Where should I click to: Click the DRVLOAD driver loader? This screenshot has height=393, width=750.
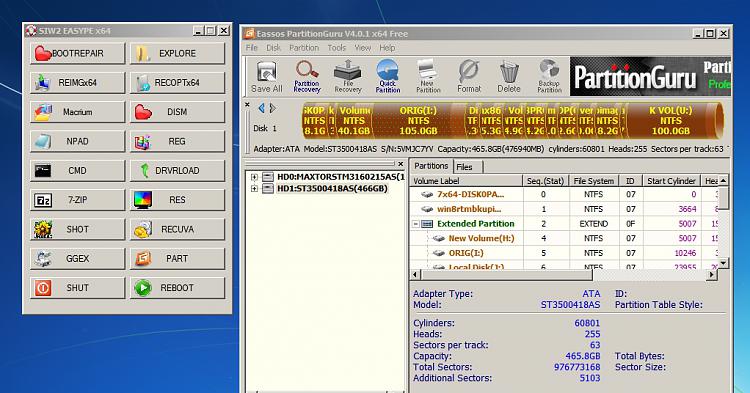177,171
